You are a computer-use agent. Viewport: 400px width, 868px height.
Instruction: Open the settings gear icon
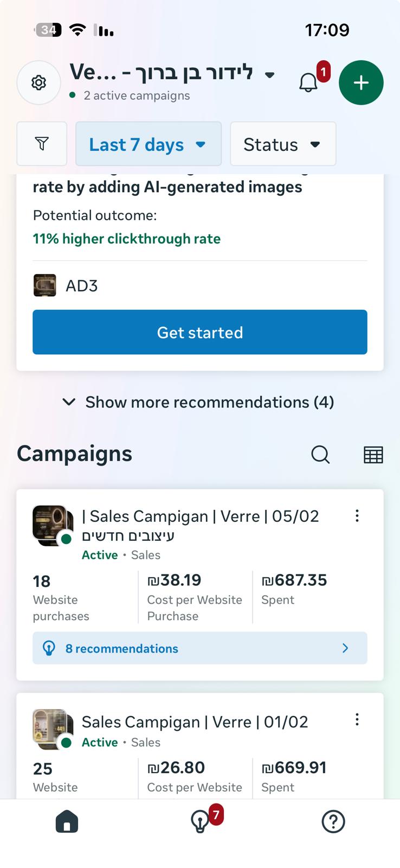[38, 83]
